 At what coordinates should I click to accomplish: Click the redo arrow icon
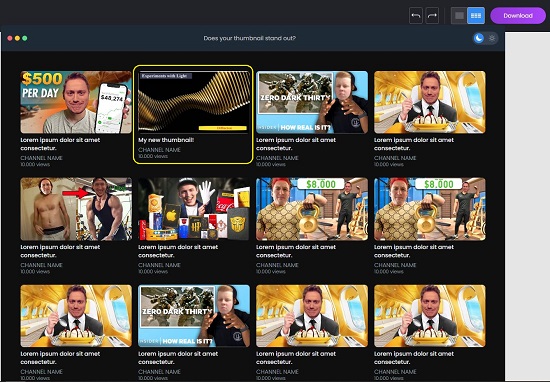pos(432,15)
